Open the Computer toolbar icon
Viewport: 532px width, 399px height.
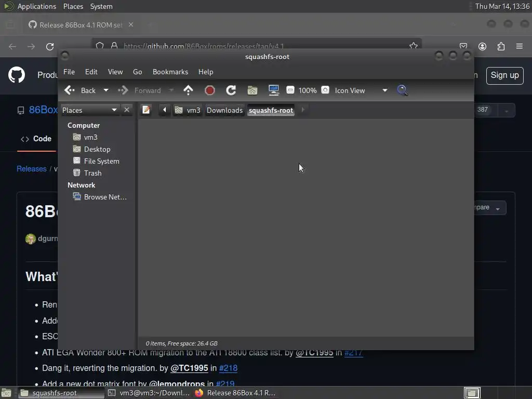(x=273, y=90)
